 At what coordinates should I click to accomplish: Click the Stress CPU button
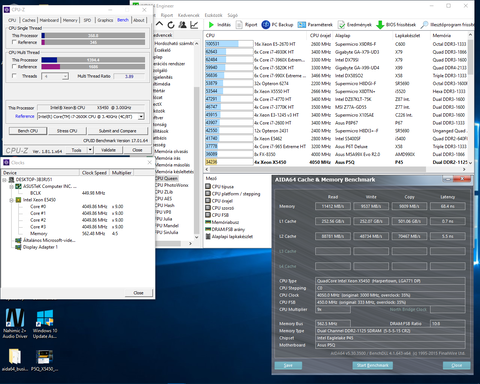67,131
